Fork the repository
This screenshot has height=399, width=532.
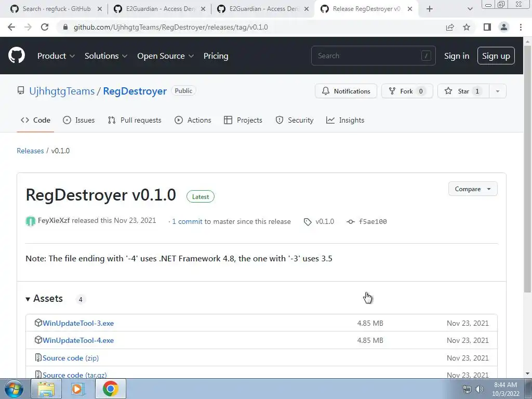407,91
